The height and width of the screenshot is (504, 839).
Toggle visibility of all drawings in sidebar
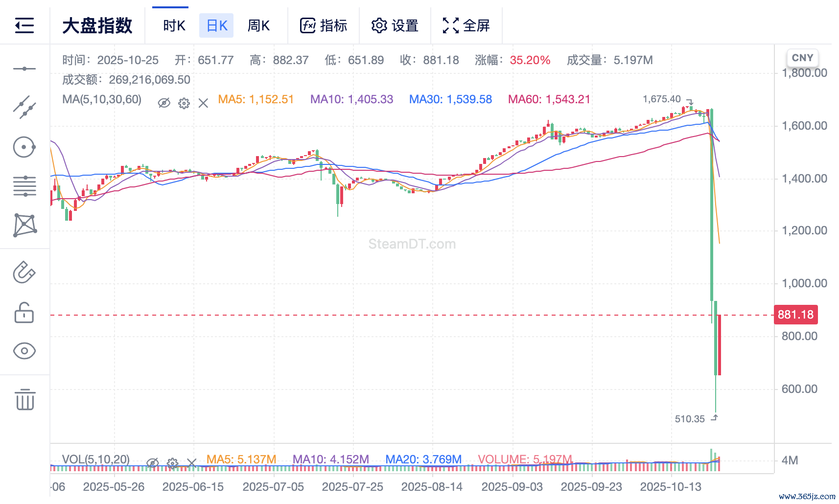[x=24, y=351]
